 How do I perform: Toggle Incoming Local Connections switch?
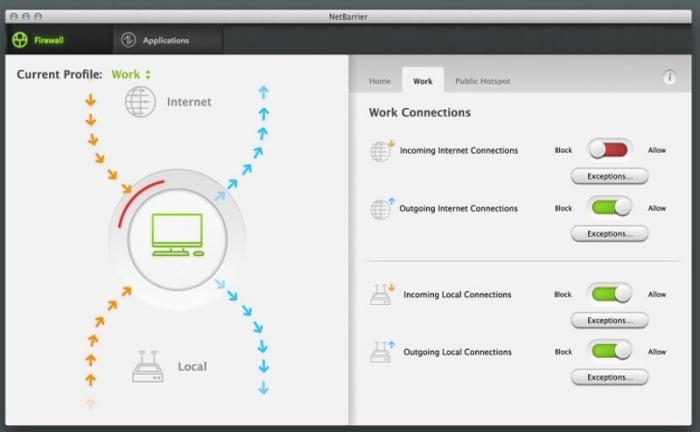(609, 294)
